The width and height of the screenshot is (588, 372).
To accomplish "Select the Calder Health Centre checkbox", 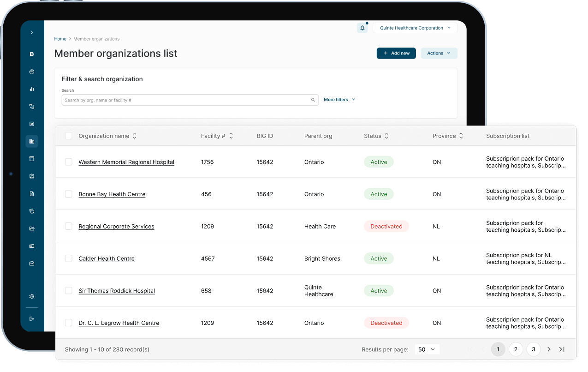I will [x=69, y=258].
